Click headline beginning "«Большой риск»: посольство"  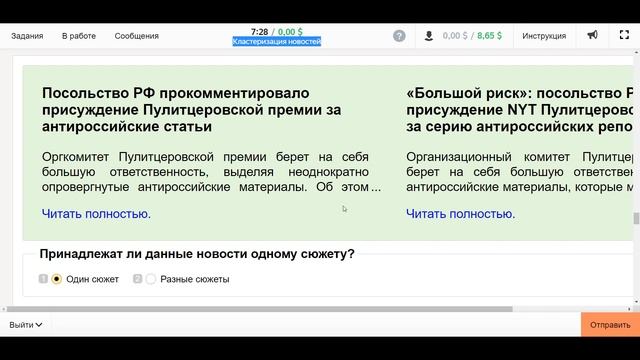point(519,110)
